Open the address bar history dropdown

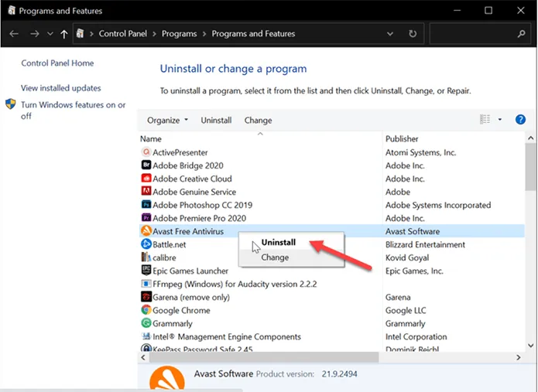click(x=389, y=34)
